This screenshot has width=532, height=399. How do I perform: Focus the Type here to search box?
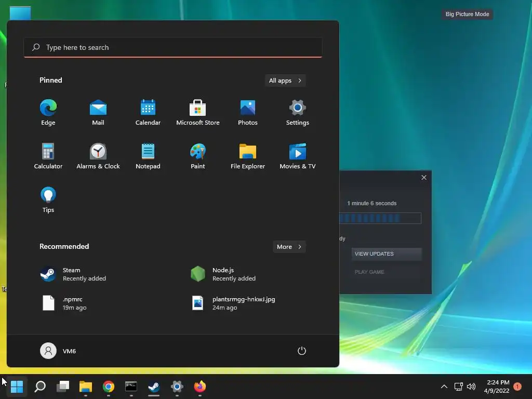(172, 47)
